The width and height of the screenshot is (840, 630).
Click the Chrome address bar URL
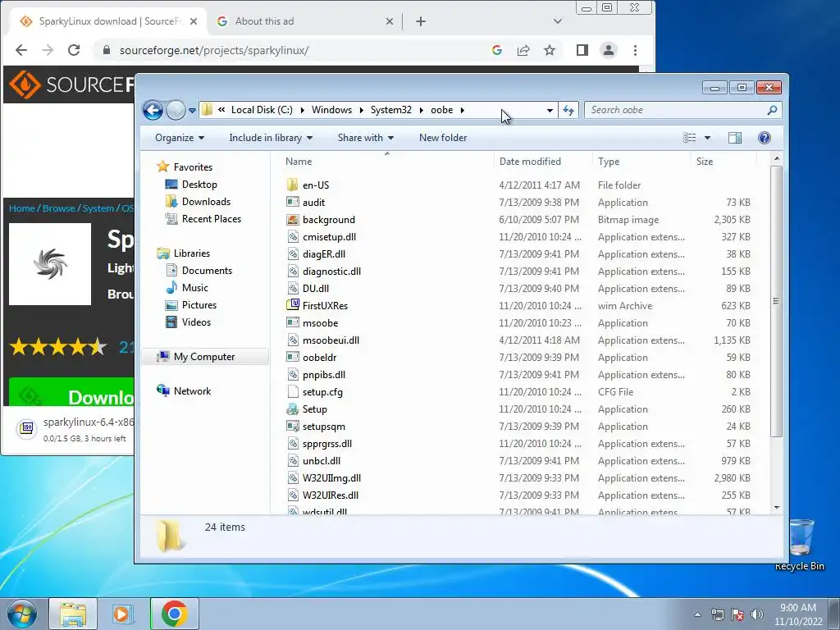pos(214,50)
